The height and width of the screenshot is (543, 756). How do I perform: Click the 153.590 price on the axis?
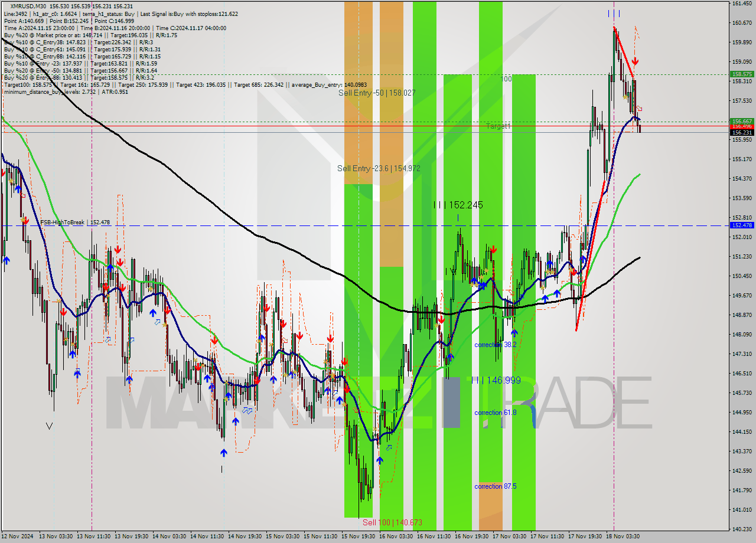click(x=742, y=198)
